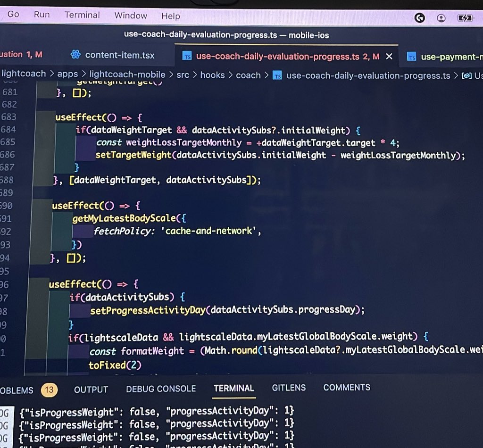Click the React icon on content-item.tsx tab
The image size is (483, 448).
[x=75, y=55]
